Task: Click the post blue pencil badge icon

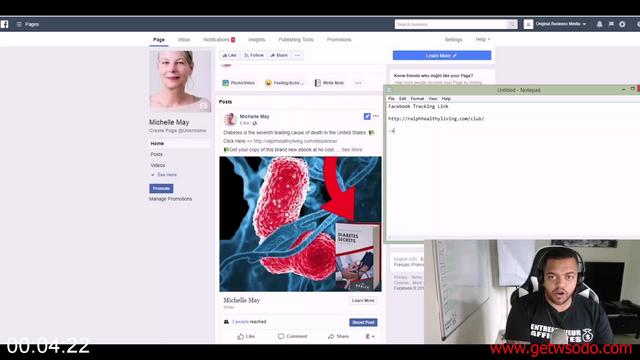Action: click(x=367, y=116)
